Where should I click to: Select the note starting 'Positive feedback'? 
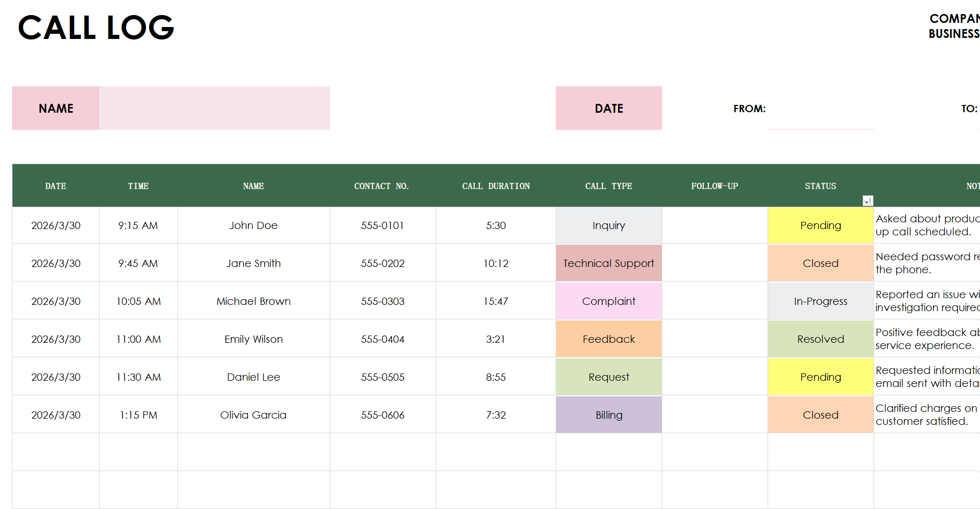pos(927,339)
